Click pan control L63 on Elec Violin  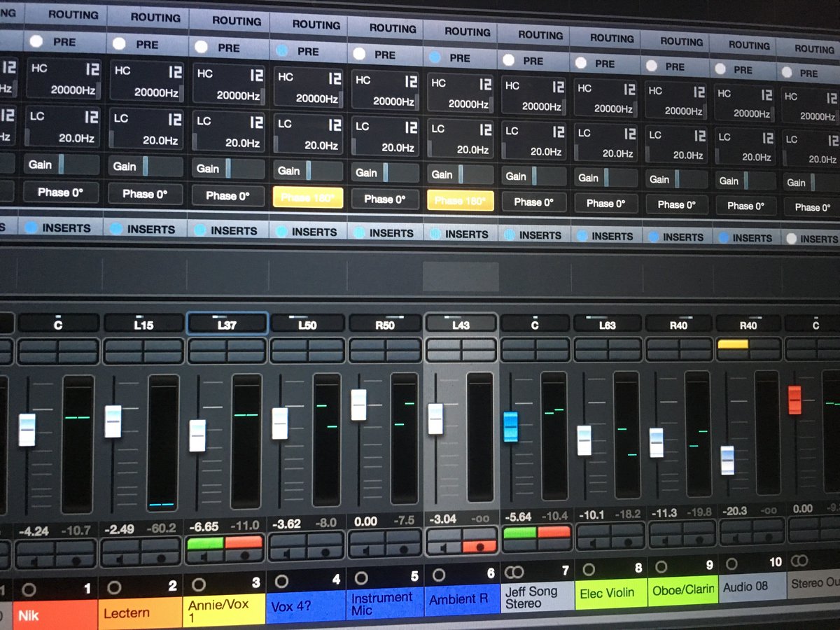(x=607, y=324)
